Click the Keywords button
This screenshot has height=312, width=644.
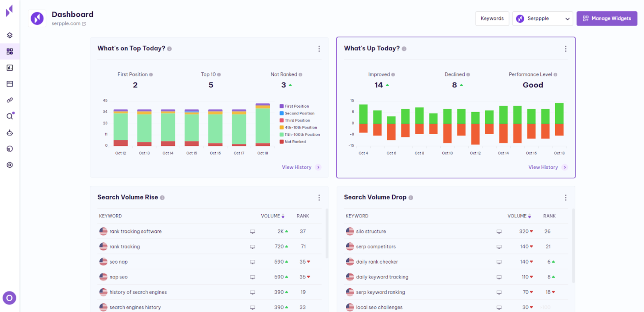tap(492, 18)
